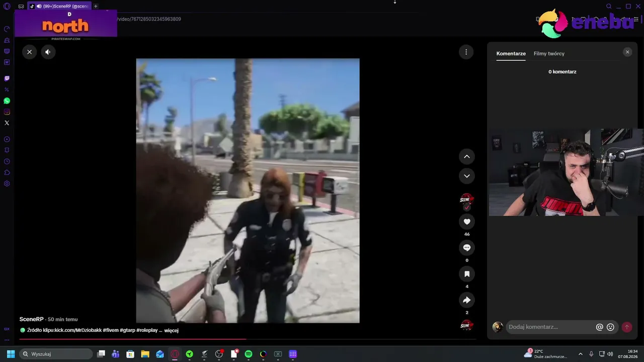Open the sidebar history clock icon
The height and width of the screenshot is (362, 644).
7,161
